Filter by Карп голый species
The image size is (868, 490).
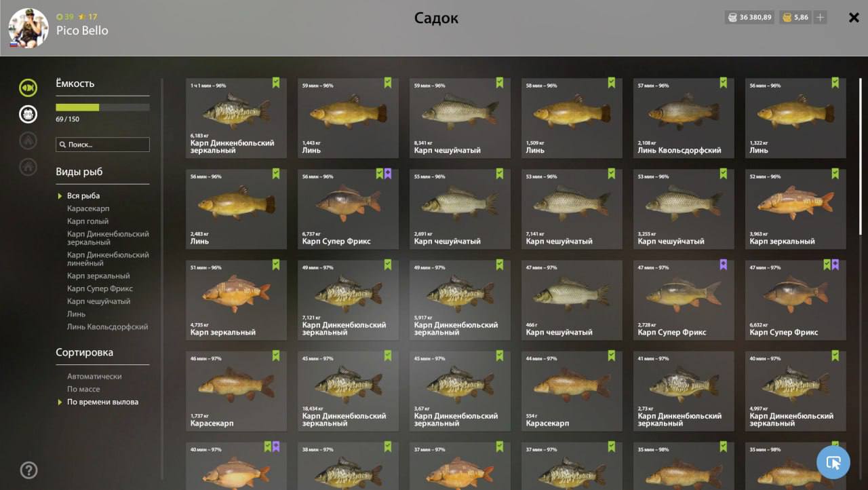tap(87, 221)
